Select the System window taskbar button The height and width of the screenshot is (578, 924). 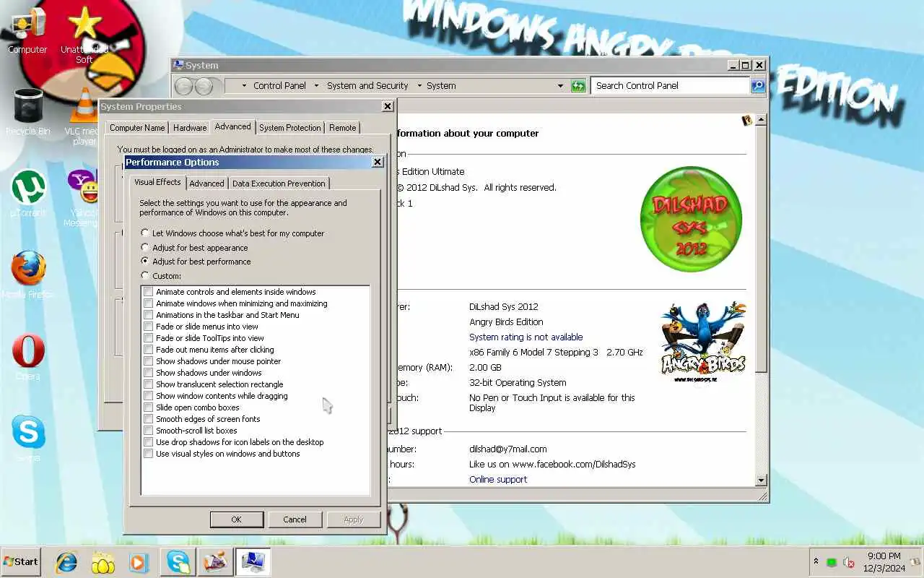tap(253, 562)
